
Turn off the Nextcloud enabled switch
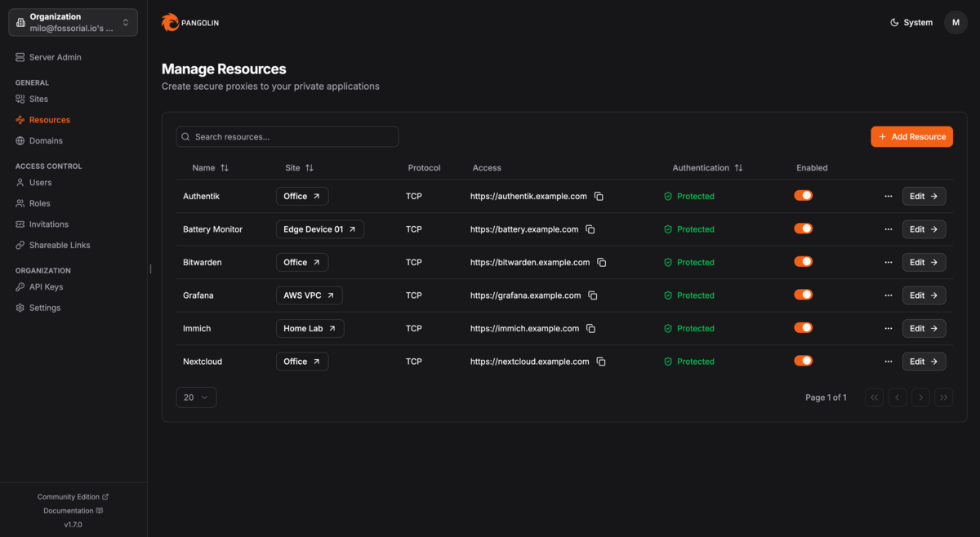[x=803, y=361]
